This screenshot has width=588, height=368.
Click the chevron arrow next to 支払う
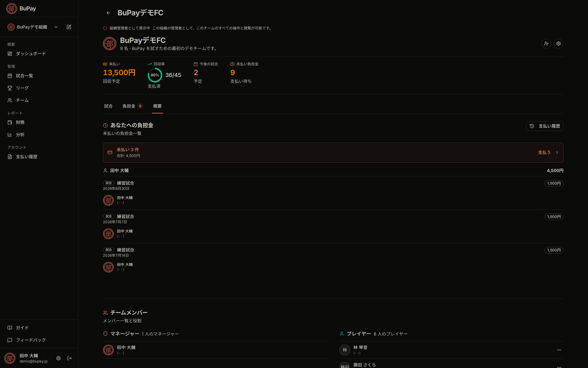point(557,152)
